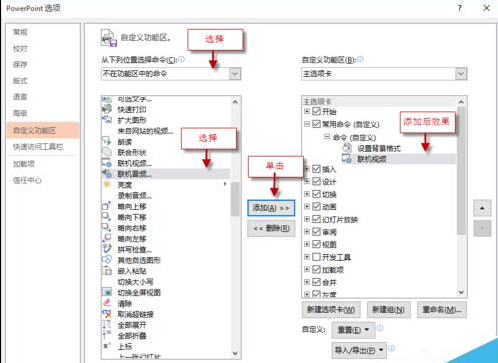Select 设置背景格式 icon in right tree
The height and width of the screenshot is (363, 498).
tap(347, 148)
